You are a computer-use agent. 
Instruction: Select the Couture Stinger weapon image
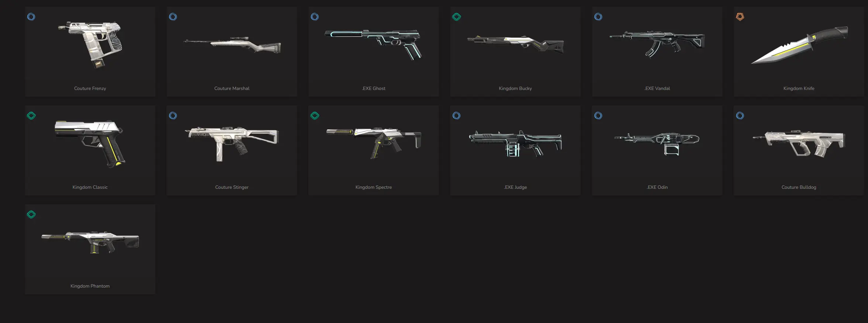[x=232, y=144]
